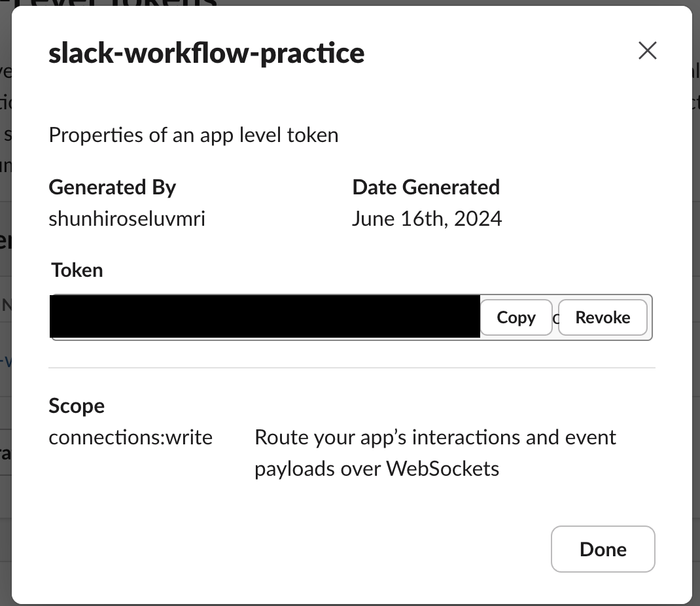The width and height of the screenshot is (700, 606).
Task: Click the Date Generated value June 16th, 2024
Action: pos(427,218)
